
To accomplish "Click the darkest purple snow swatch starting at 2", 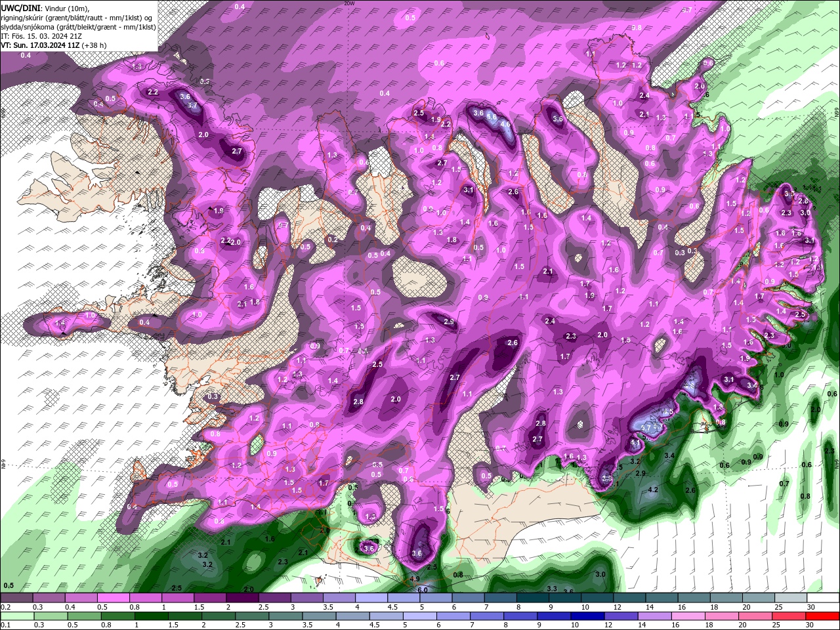I will point(243,598).
